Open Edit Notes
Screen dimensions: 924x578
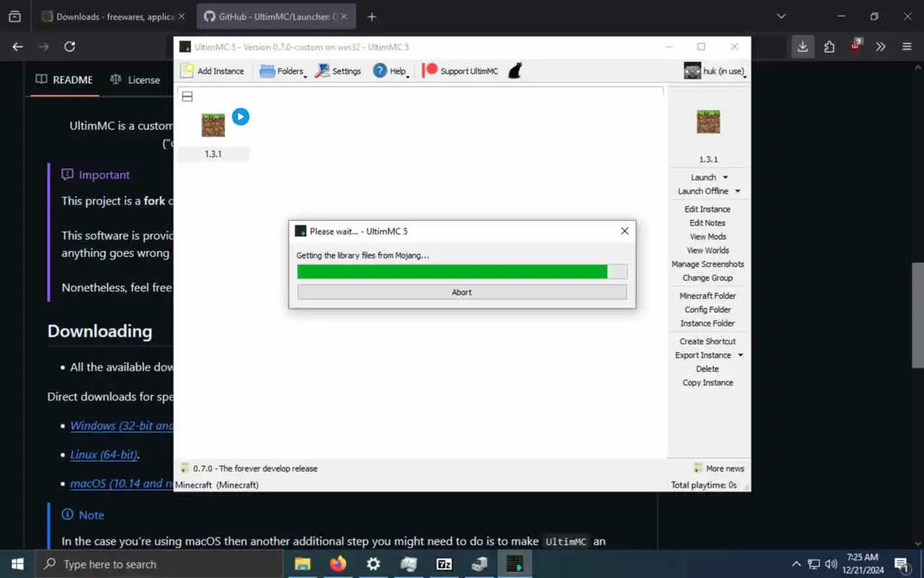point(707,223)
